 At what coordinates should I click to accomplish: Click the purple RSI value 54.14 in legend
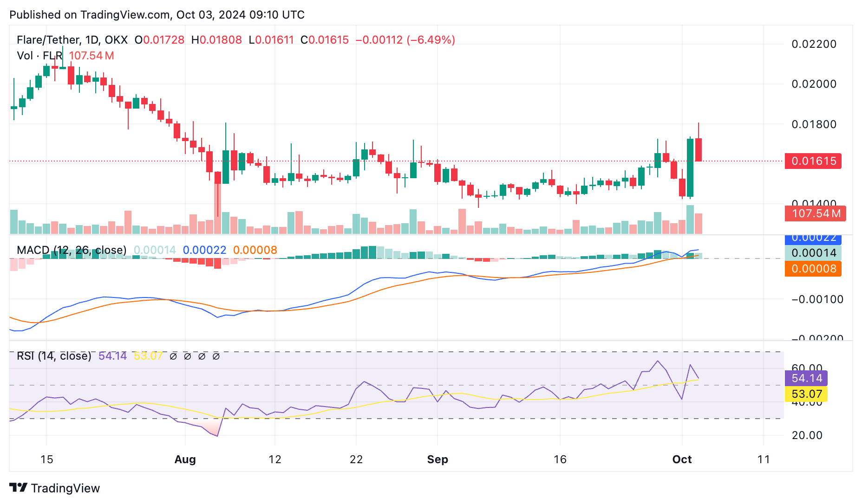[x=112, y=356]
